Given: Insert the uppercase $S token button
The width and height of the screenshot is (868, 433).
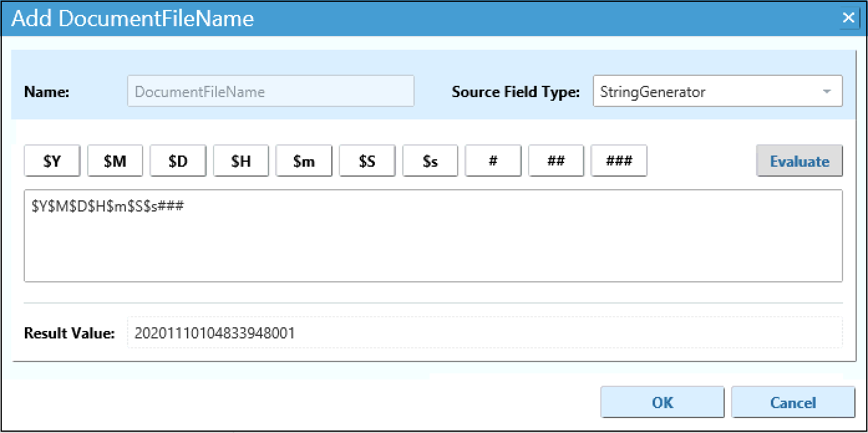Looking at the screenshot, I should (367, 161).
